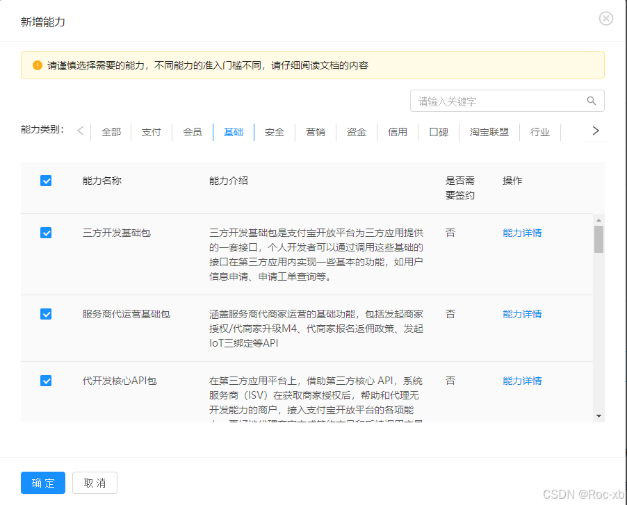Select the 信用 category tab
Screen dimensions: 627x505
click(397, 132)
